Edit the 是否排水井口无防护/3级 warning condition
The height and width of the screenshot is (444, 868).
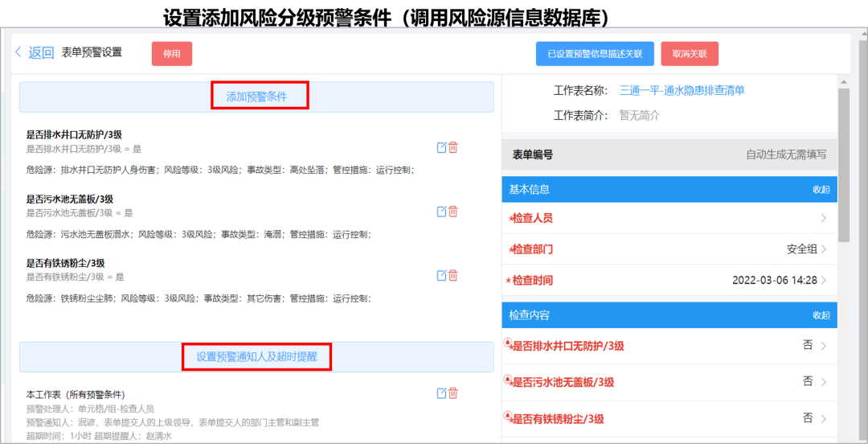[441, 147]
